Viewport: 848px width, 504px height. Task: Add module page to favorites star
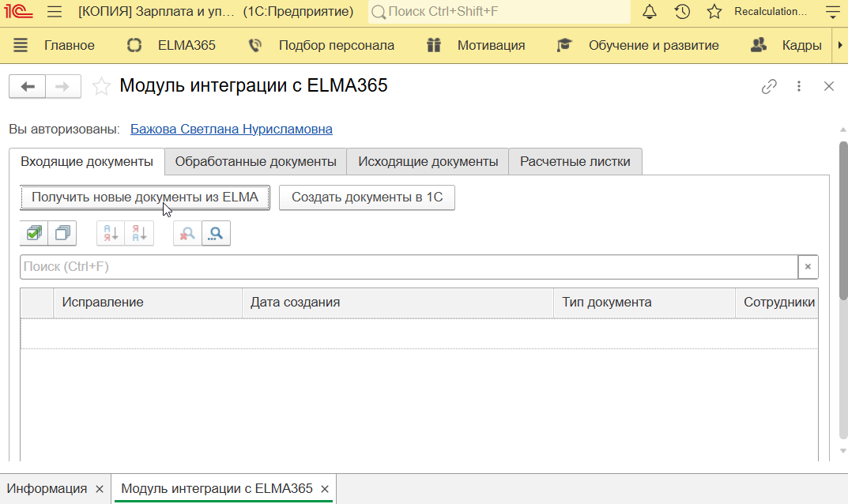(x=101, y=87)
